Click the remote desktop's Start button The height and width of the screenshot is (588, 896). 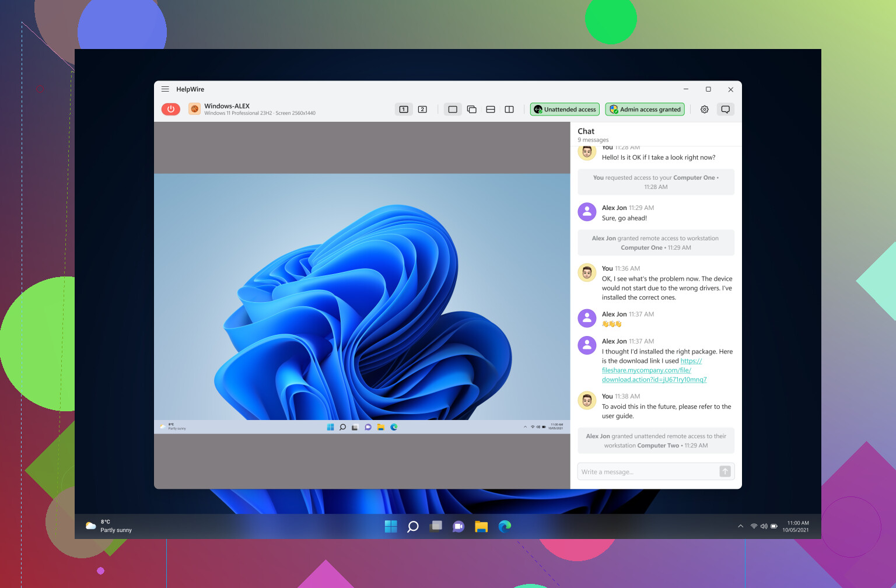330,427
